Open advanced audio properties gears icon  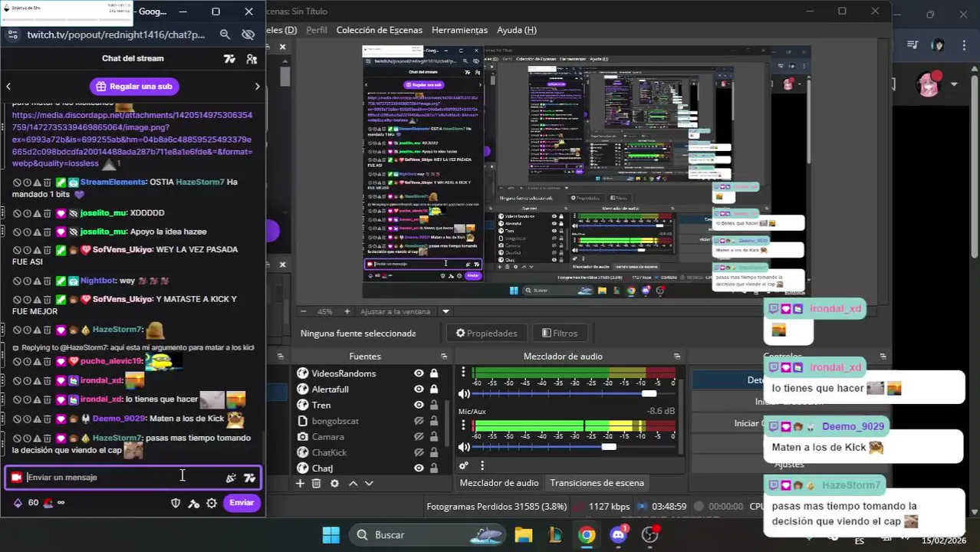pyautogui.click(x=463, y=465)
